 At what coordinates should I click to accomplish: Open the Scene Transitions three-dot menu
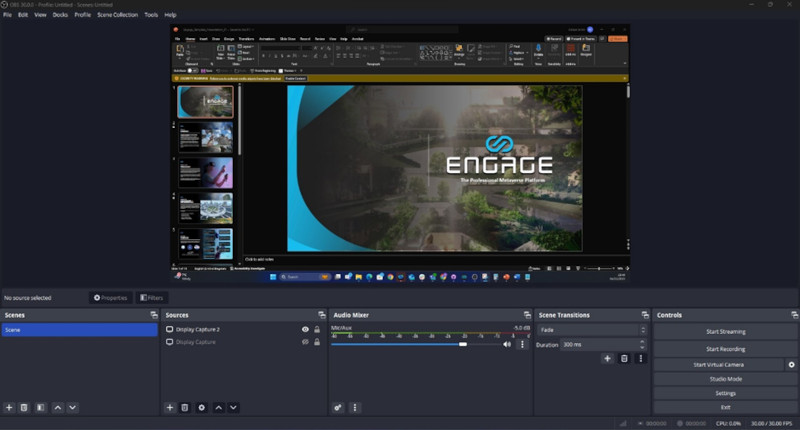pos(641,358)
